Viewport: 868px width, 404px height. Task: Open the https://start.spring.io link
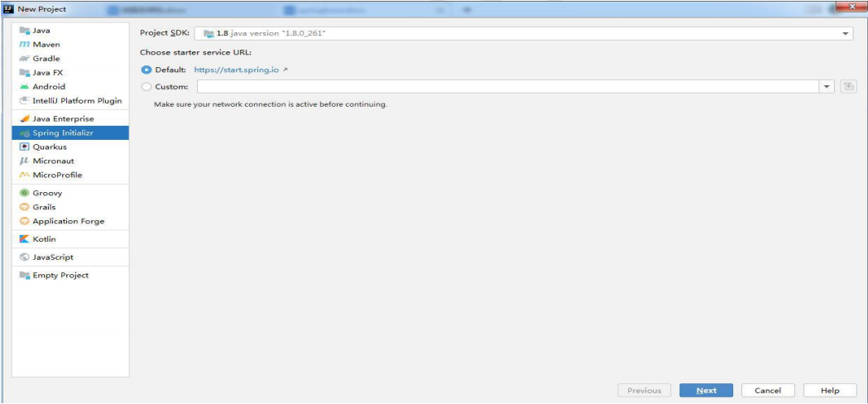tap(237, 70)
